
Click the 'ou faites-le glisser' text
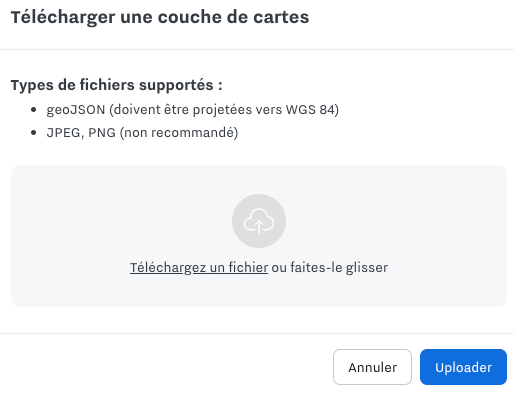(330, 268)
